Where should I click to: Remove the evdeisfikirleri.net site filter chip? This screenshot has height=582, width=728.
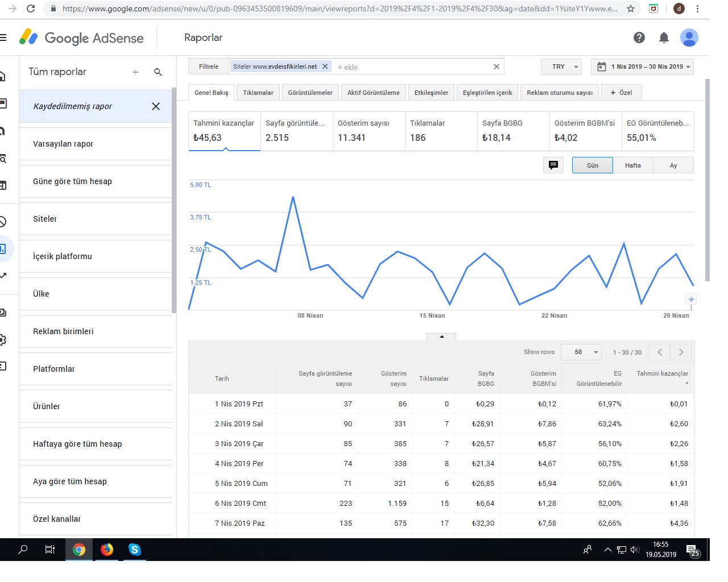tap(325, 66)
